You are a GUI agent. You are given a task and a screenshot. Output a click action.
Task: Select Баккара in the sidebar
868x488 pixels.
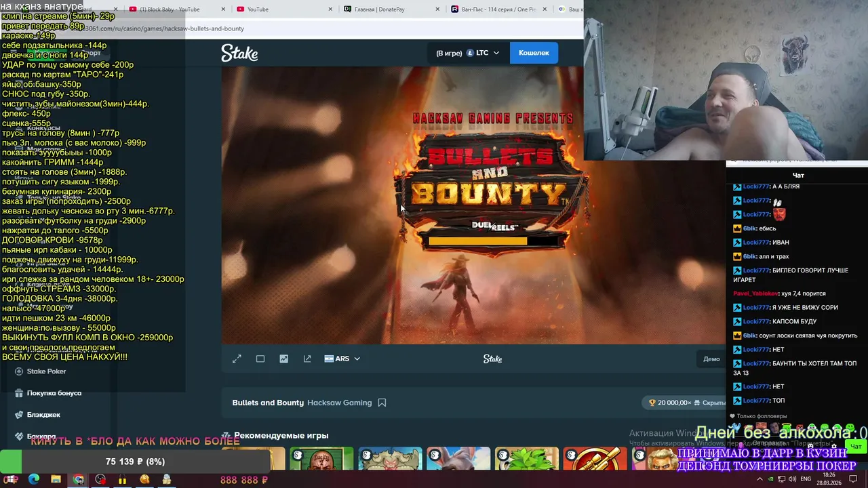point(36,436)
